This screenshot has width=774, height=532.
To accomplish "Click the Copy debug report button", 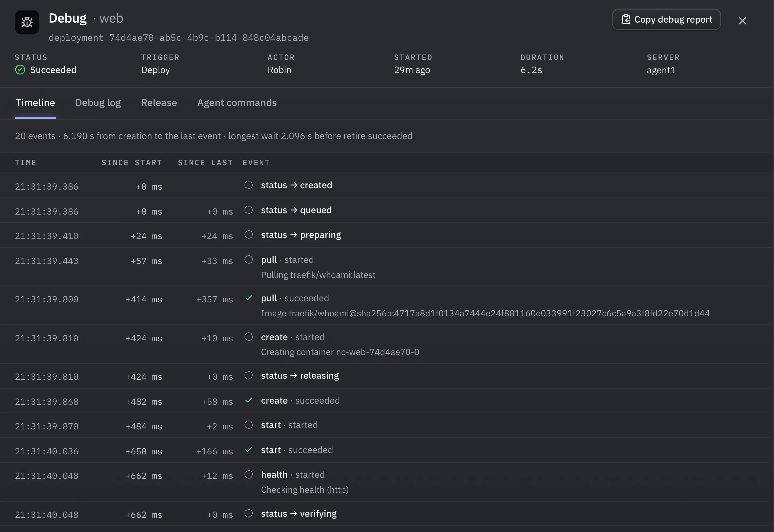I will (x=666, y=20).
